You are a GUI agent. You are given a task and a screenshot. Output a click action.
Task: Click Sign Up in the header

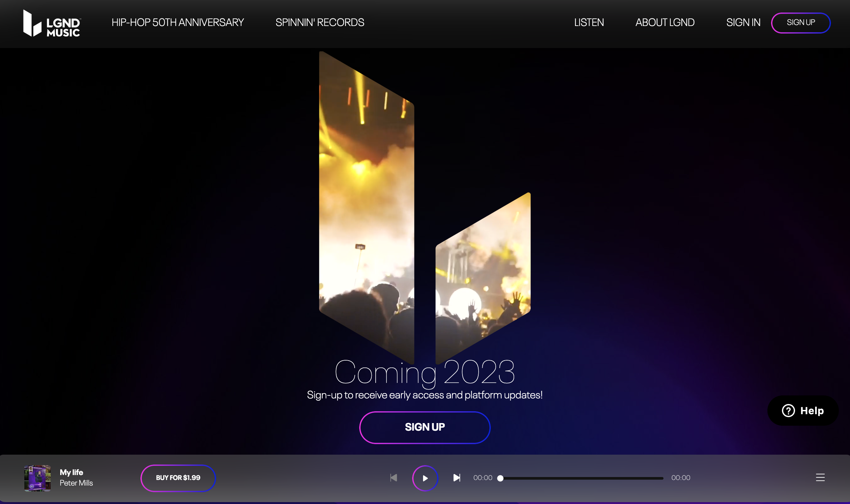801,23
